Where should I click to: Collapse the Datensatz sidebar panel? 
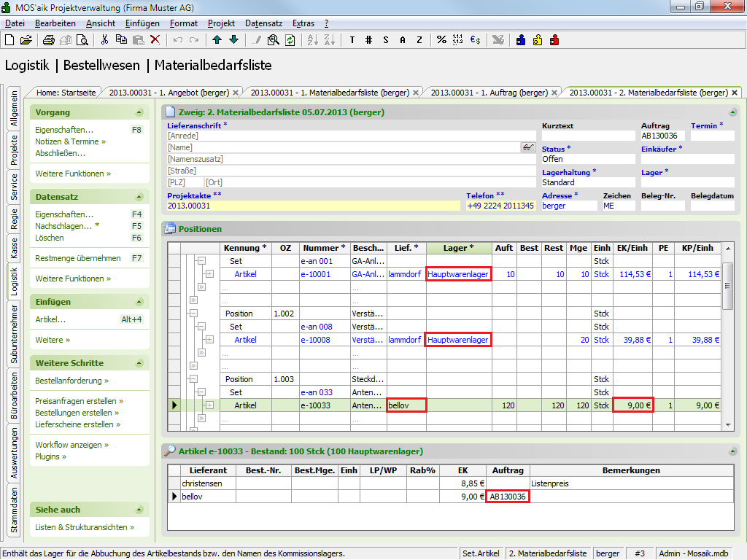[x=139, y=197]
